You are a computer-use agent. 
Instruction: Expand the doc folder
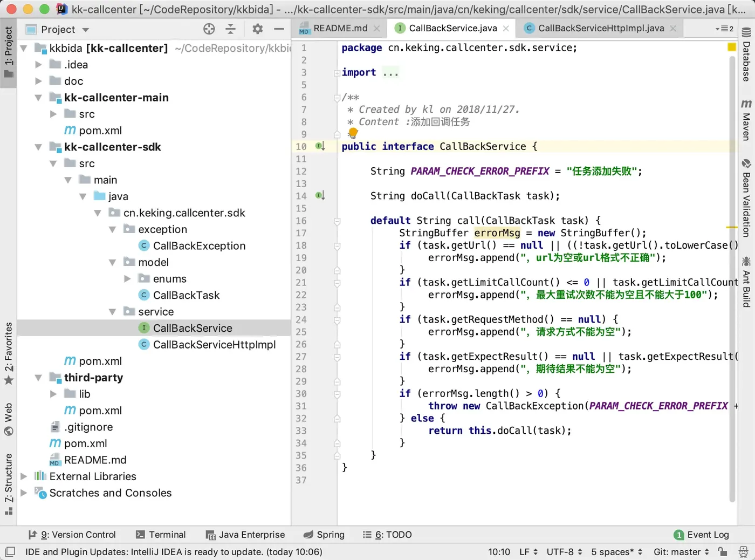pyautogui.click(x=38, y=81)
